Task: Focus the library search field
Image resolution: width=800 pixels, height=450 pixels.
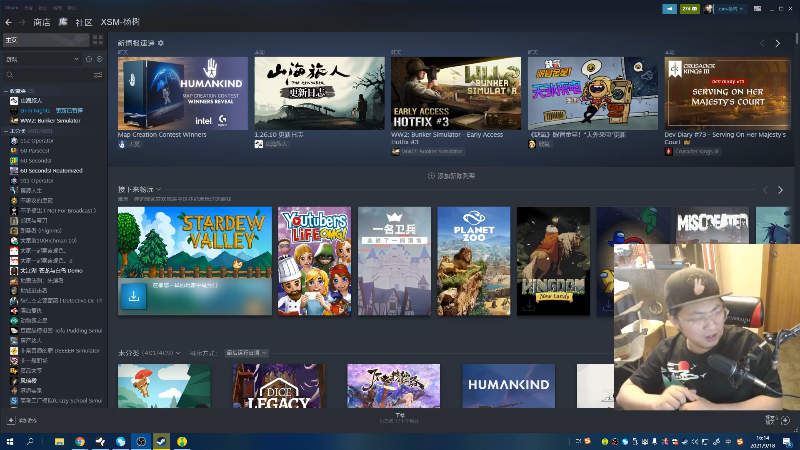Action: 48,75
